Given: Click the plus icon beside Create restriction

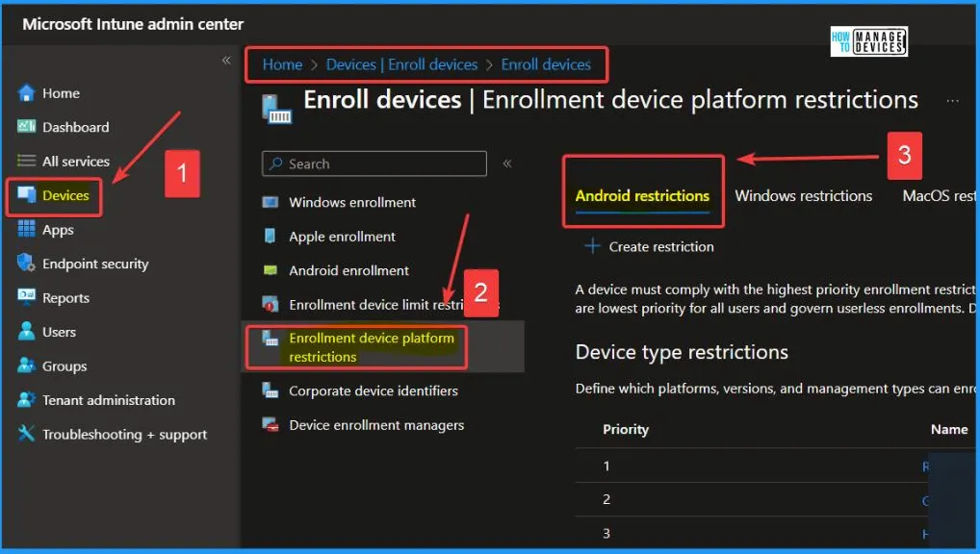Looking at the screenshot, I should coord(592,246).
